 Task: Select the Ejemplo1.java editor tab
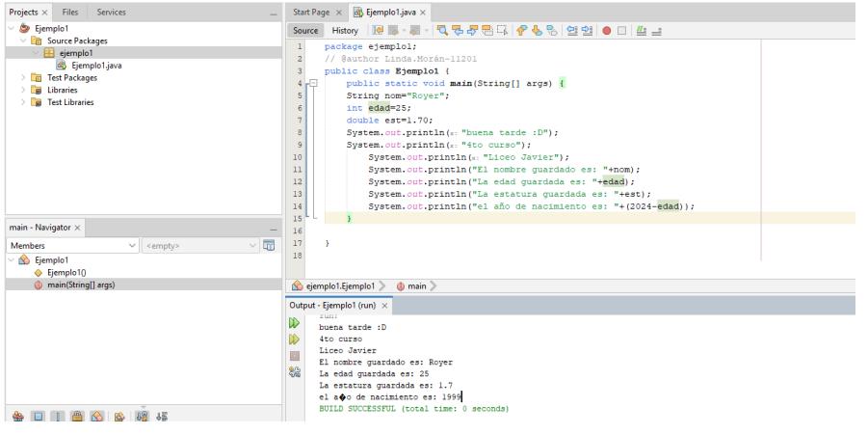[x=390, y=13]
